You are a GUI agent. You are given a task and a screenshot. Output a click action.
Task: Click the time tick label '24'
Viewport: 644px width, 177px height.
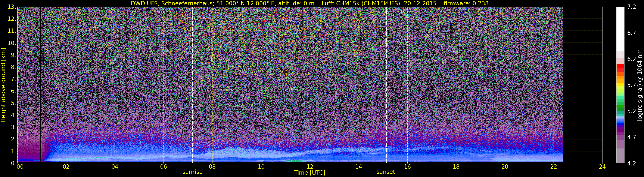coord(602,167)
